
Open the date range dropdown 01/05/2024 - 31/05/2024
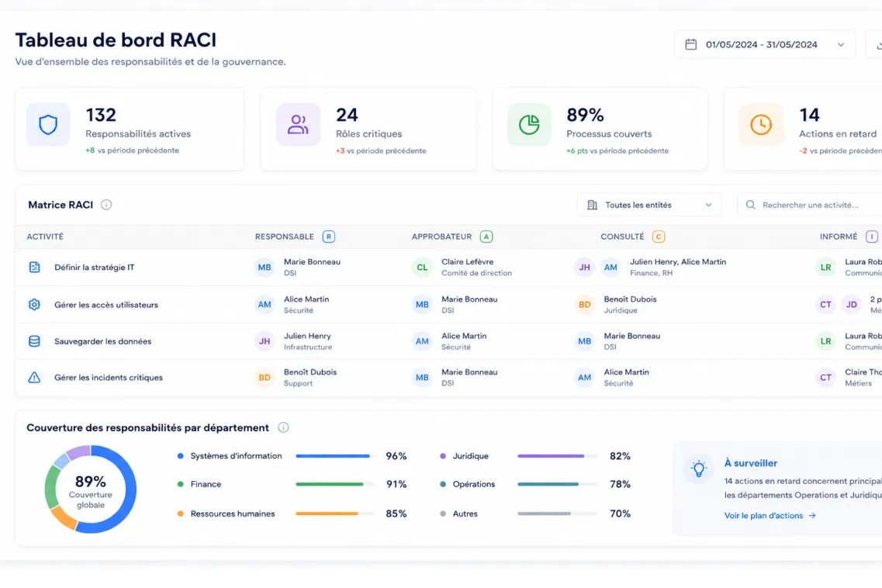[x=765, y=44]
